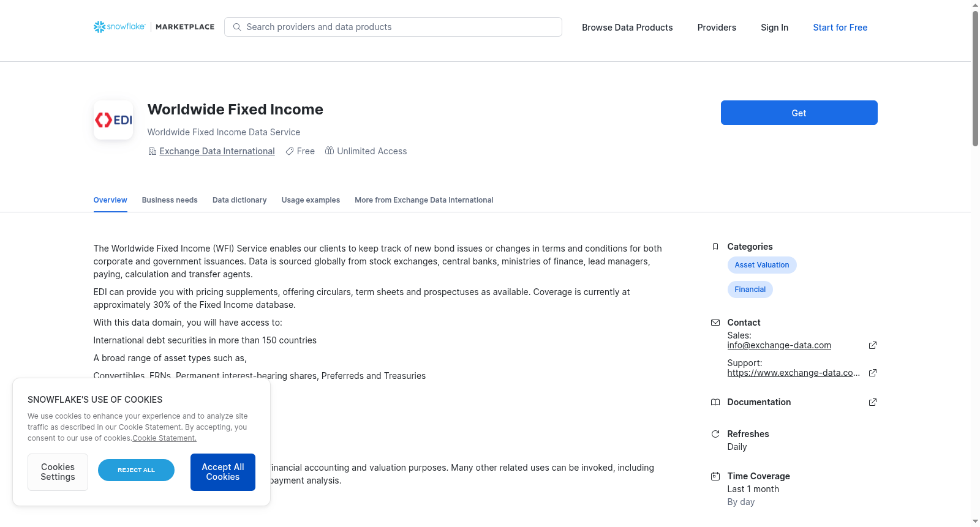Open the Business needs tab

click(x=170, y=200)
